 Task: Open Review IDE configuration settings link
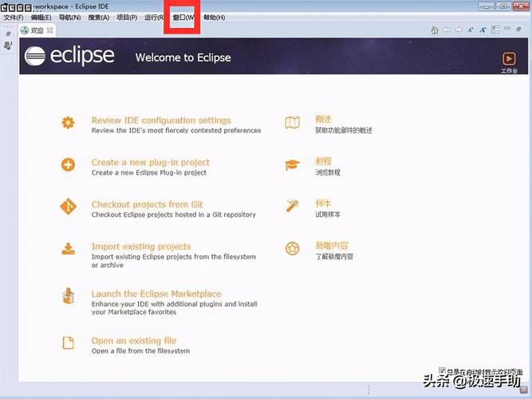(x=161, y=120)
